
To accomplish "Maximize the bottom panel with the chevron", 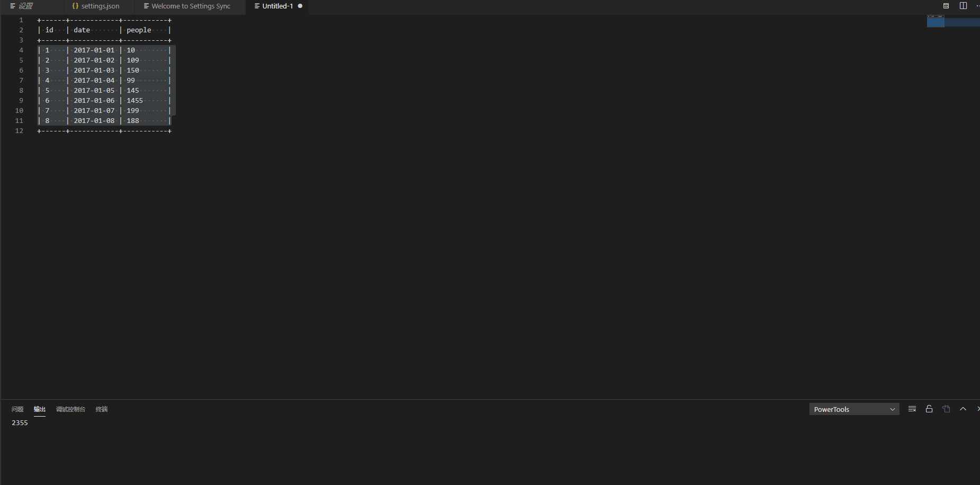I will [963, 409].
